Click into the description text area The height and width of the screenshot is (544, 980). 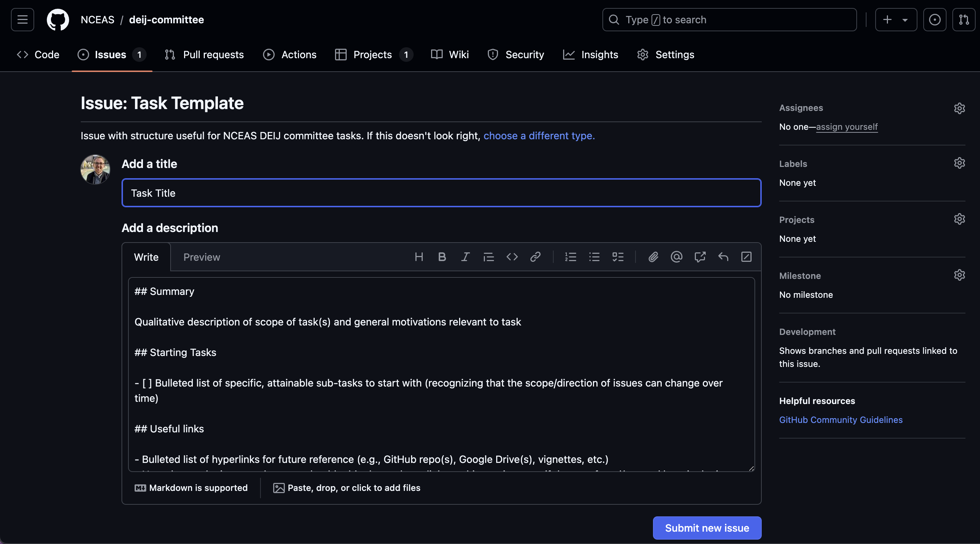(441, 375)
